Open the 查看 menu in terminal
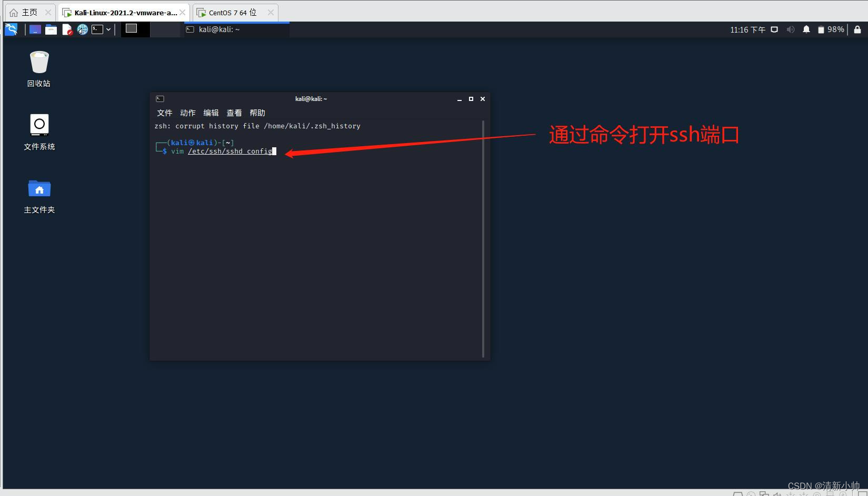Image resolution: width=868 pixels, height=496 pixels. pyautogui.click(x=234, y=113)
